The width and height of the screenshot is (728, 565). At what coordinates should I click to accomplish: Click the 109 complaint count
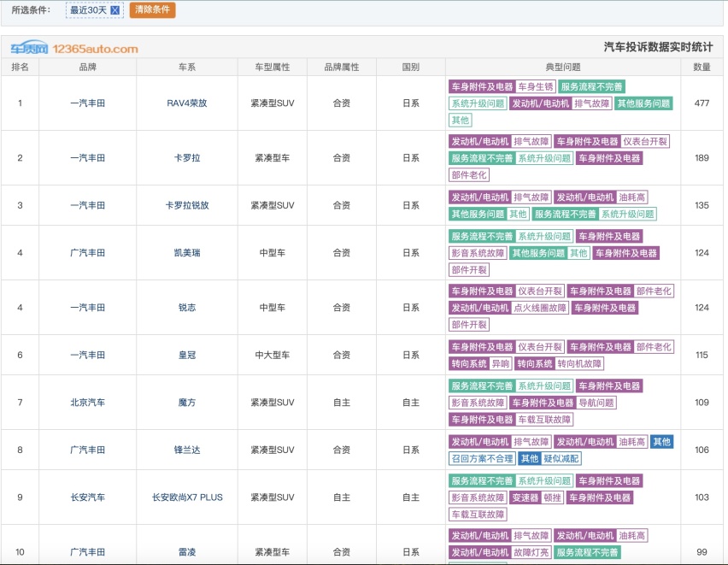(x=702, y=403)
